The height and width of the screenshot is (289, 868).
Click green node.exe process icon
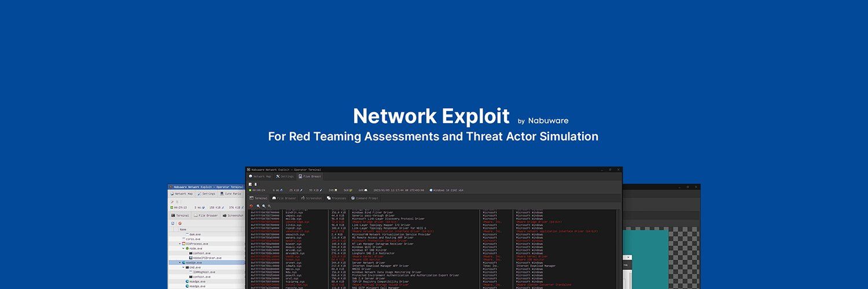click(x=187, y=249)
